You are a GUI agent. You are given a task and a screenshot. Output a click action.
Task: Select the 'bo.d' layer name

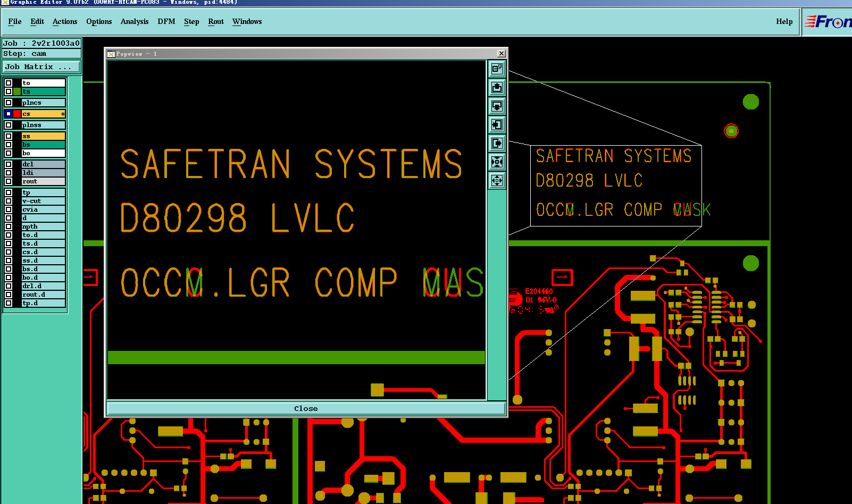pos(43,278)
